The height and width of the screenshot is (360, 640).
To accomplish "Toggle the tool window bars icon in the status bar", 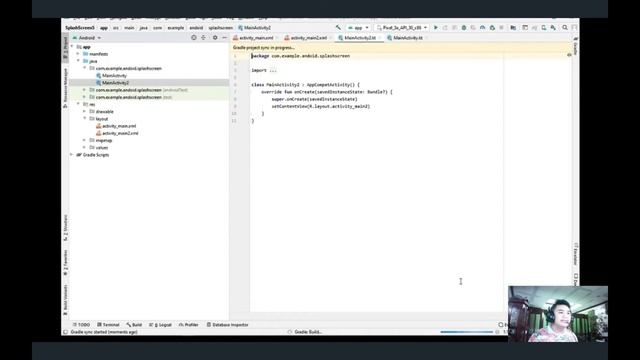I will point(66,332).
